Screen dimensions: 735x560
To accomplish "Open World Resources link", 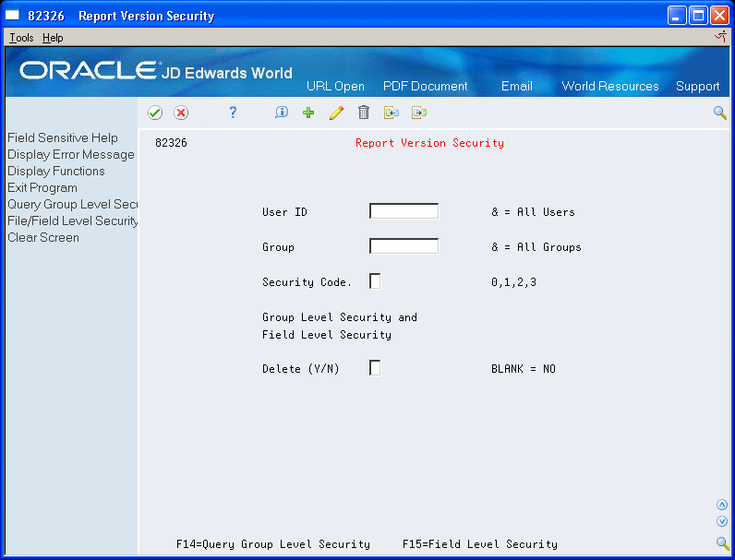I will pyautogui.click(x=609, y=86).
